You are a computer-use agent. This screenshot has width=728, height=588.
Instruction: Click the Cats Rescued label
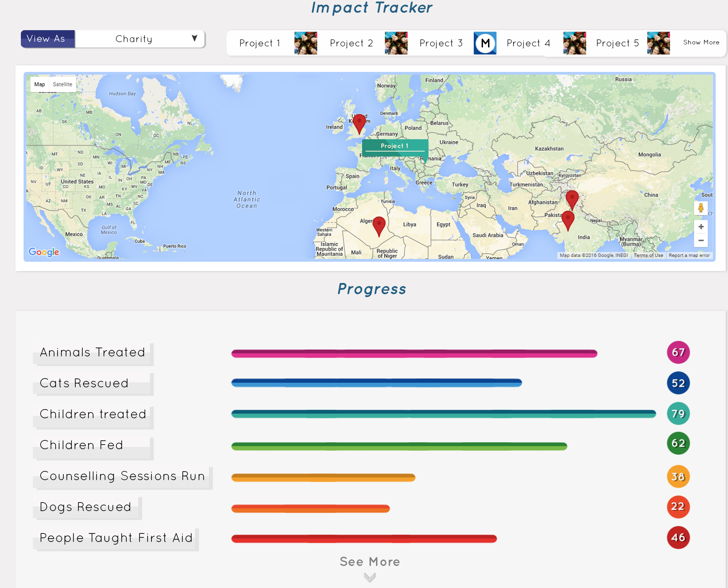93,383
